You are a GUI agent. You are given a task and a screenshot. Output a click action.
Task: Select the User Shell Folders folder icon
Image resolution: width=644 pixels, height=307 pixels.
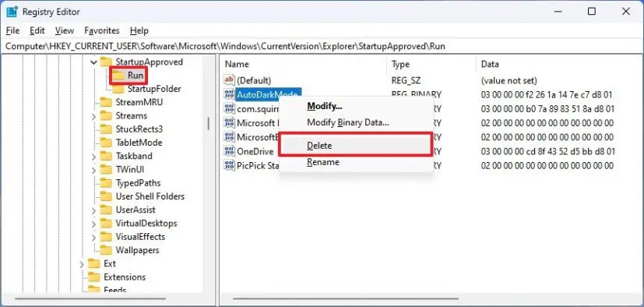pyautogui.click(x=107, y=196)
